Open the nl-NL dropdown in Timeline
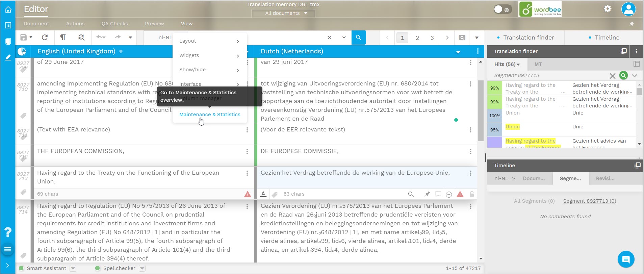The height and width of the screenshot is (274, 644). click(x=505, y=178)
